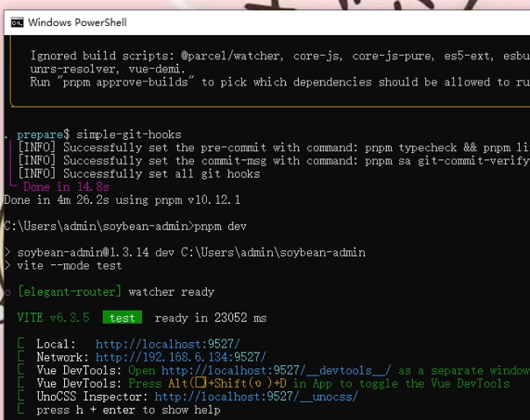
Task: Click the circle icon before elegant-router
Action: tap(7, 292)
